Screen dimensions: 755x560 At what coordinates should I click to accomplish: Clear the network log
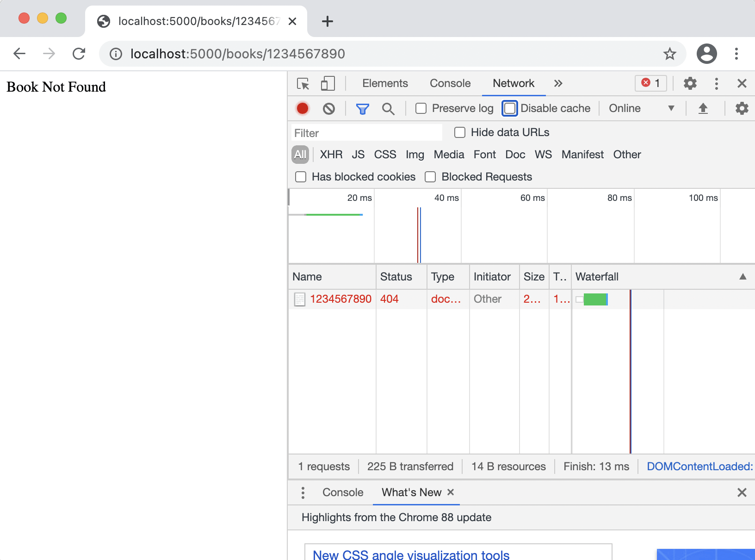point(329,109)
